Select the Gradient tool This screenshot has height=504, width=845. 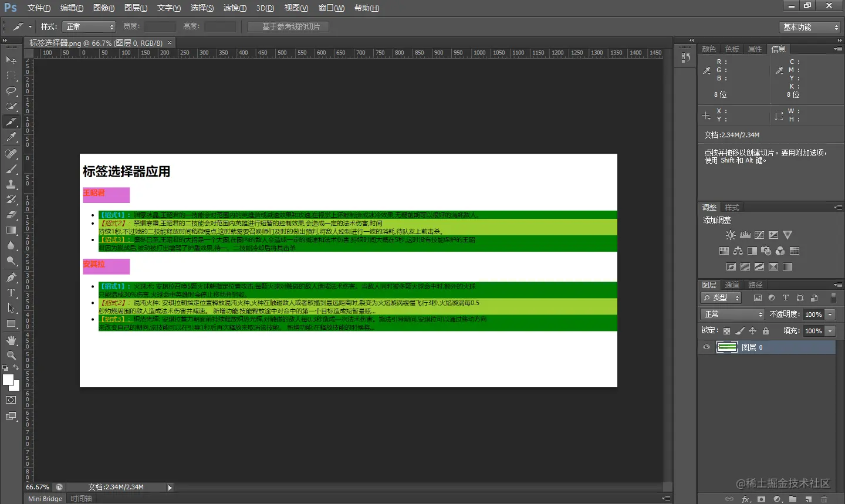(11, 230)
